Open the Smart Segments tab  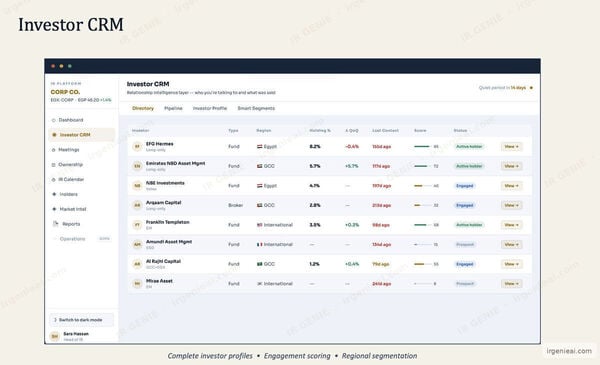[256, 108]
